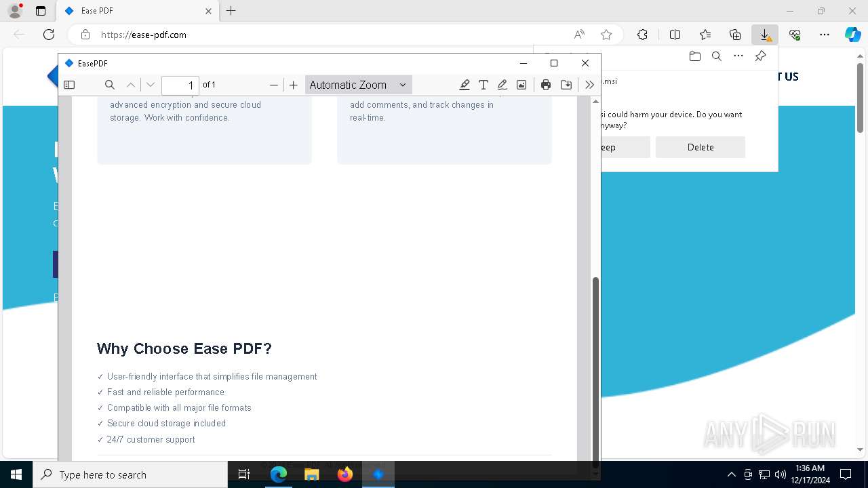Refresh the ease-pdf.com page
This screenshot has width=868, height=488.
tap(49, 35)
